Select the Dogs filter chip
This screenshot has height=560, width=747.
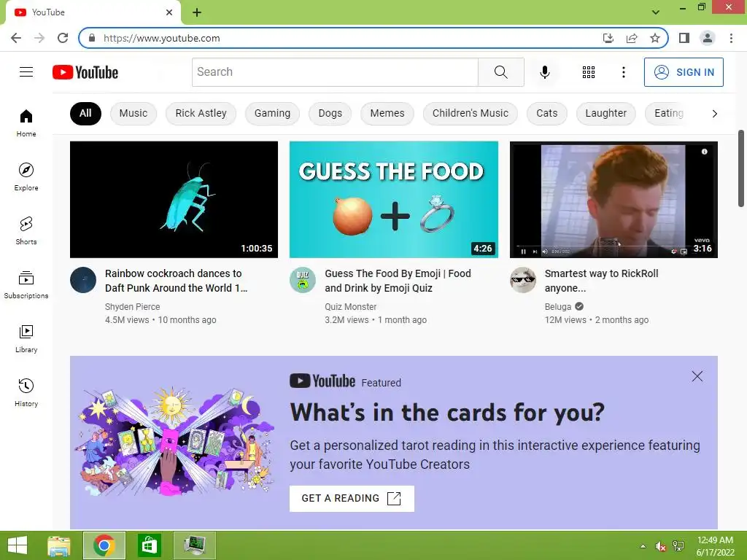[x=330, y=113]
